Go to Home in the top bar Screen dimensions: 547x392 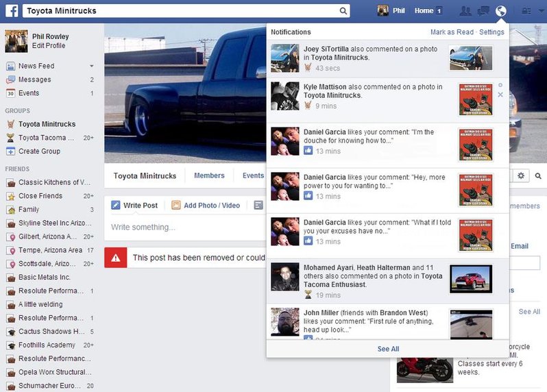[424, 11]
